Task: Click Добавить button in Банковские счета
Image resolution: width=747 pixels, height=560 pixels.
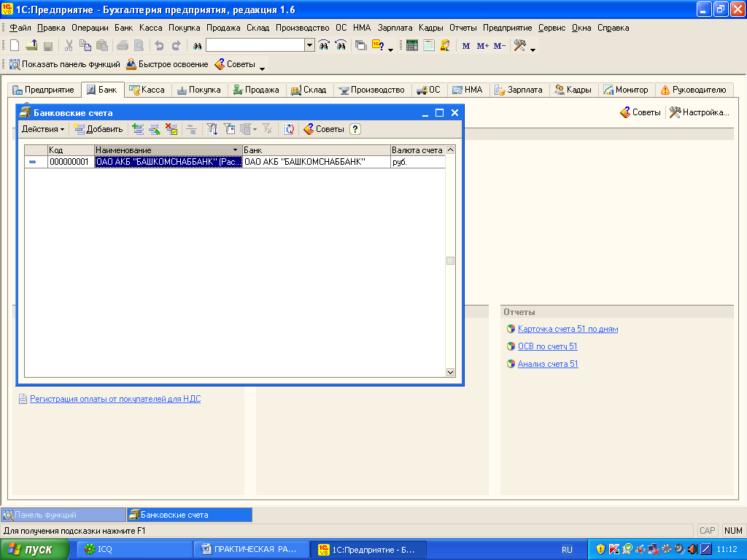Action: coord(98,129)
